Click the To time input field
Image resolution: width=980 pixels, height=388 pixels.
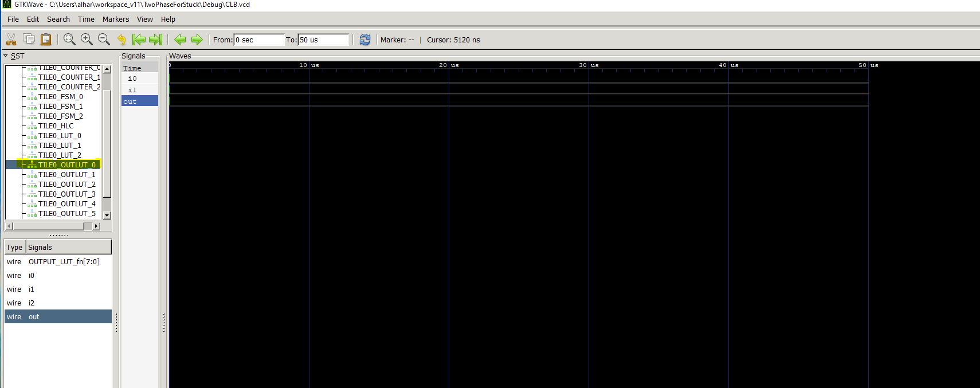323,40
